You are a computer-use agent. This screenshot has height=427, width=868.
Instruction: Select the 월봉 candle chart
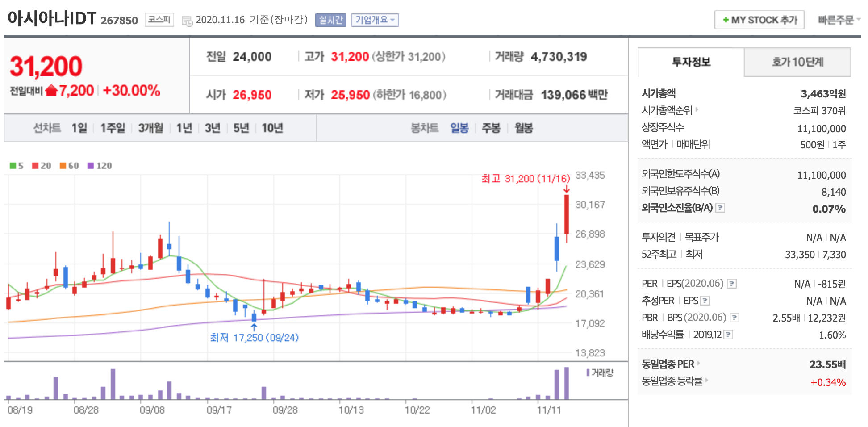524,128
